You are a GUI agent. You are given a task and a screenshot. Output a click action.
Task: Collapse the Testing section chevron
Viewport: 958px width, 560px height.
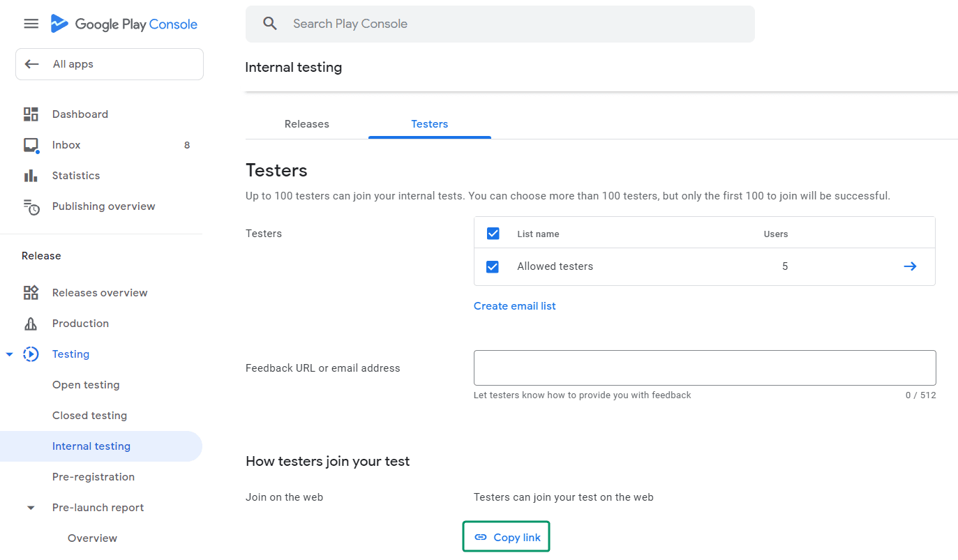click(x=9, y=354)
